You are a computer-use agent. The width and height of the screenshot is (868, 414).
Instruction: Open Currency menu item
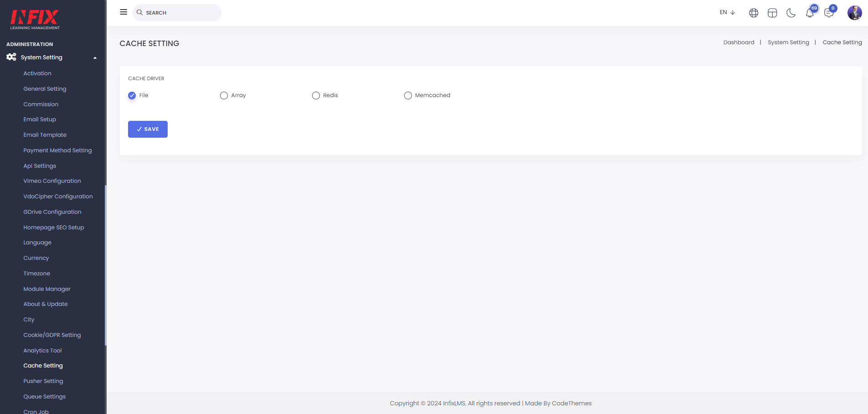tap(36, 258)
